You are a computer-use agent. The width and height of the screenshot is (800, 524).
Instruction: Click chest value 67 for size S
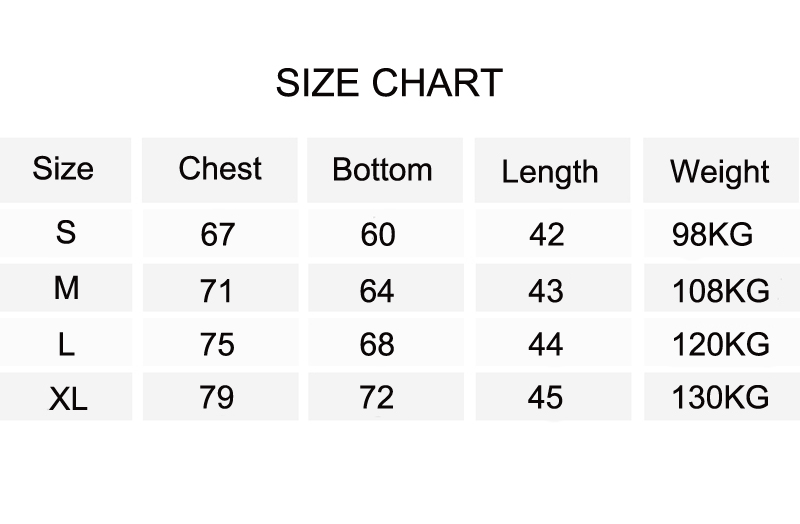pos(217,235)
